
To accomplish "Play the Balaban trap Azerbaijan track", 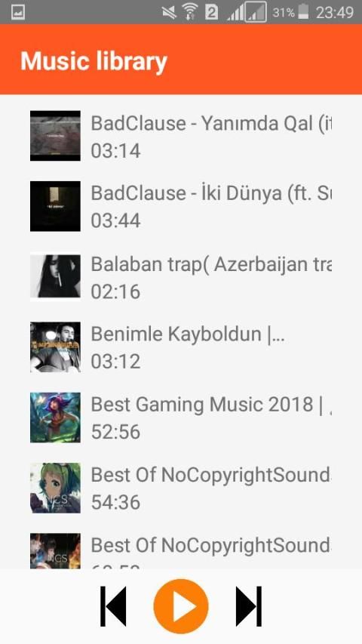I will click(x=181, y=277).
